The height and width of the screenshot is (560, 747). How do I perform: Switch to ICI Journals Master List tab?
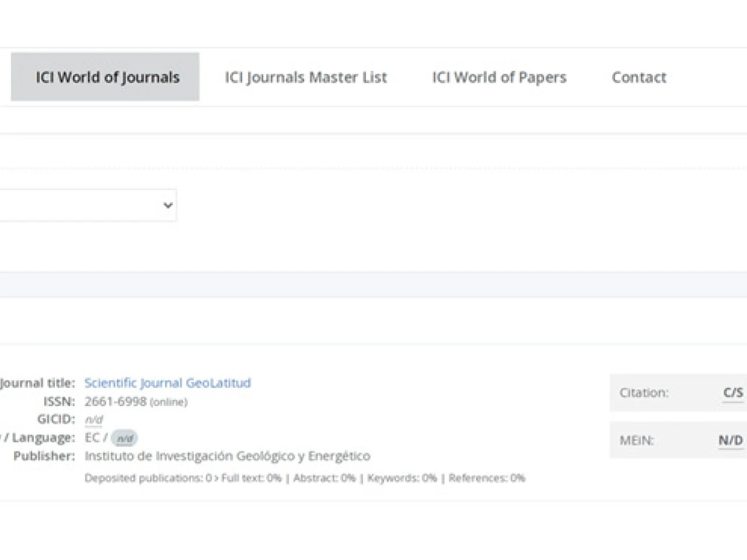(x=306, y=77)
